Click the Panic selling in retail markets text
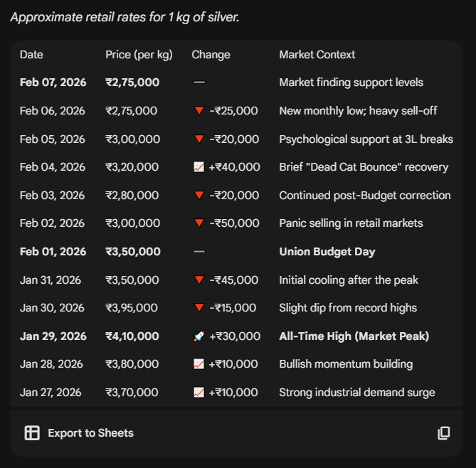Viewport: 476px width, 468px height. point(351,223)
